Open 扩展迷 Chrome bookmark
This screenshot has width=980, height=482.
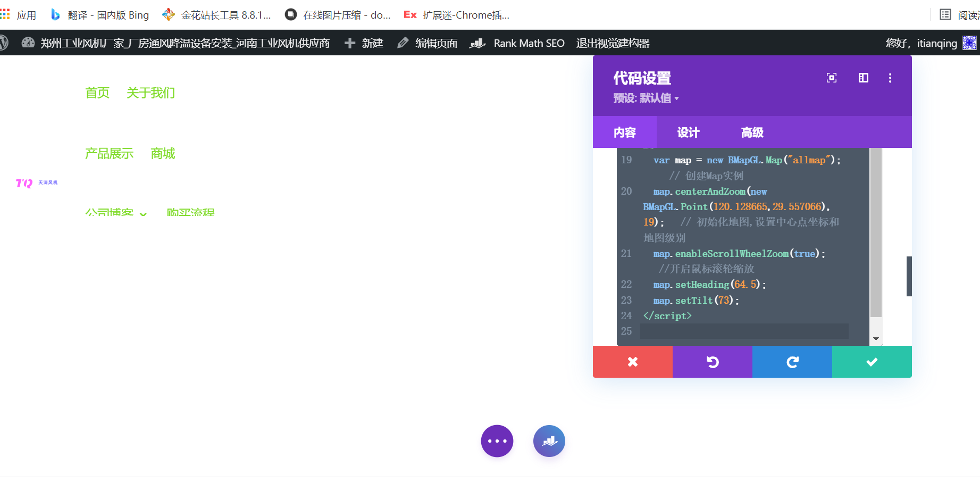(x=457, y=15)
